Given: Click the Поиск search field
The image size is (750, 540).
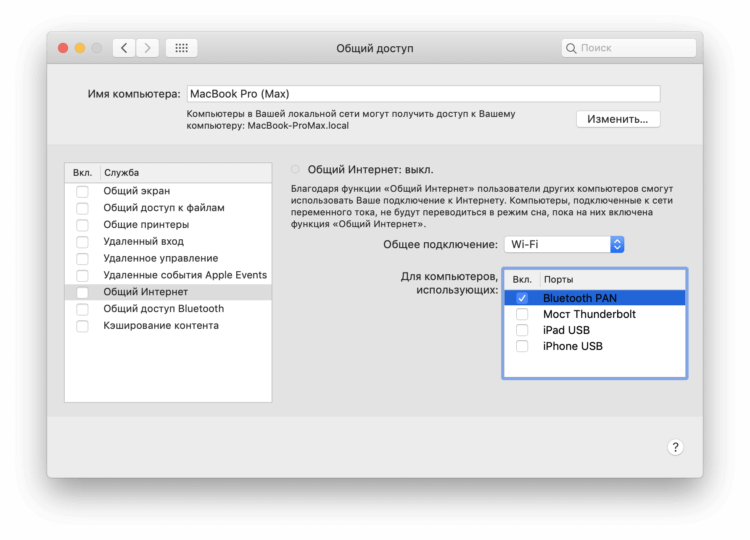Looking at the screenshot, I should [629, 48].
